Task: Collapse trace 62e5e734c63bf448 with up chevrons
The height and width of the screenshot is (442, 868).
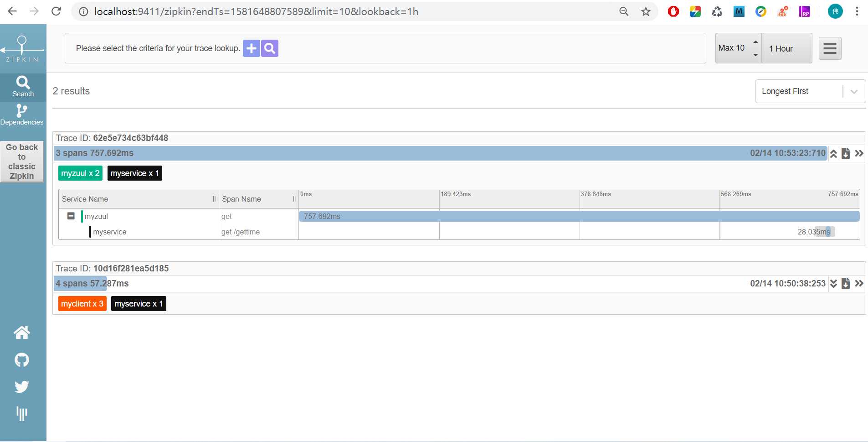Action: pyautogui.click(x=833, y=154)
